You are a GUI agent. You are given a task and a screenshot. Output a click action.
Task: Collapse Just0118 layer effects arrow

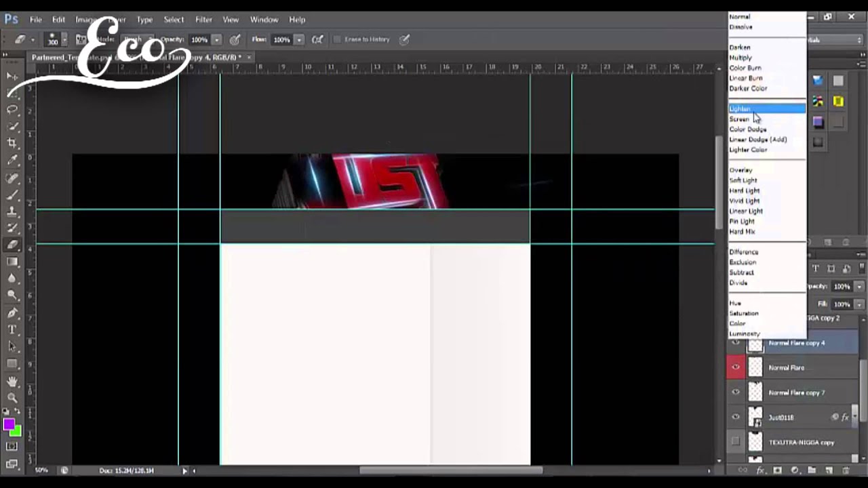point(853,418)
